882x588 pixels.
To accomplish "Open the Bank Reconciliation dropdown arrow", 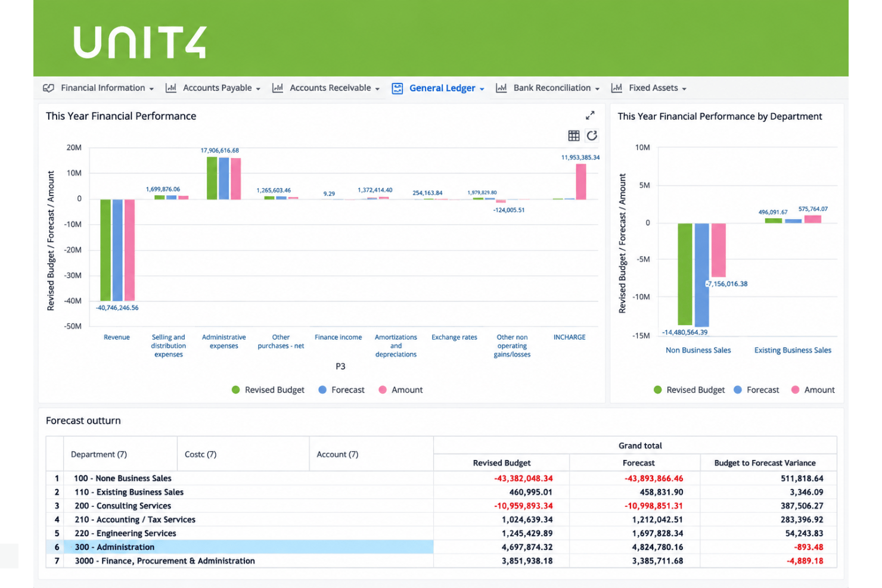I will pos(597,89).
